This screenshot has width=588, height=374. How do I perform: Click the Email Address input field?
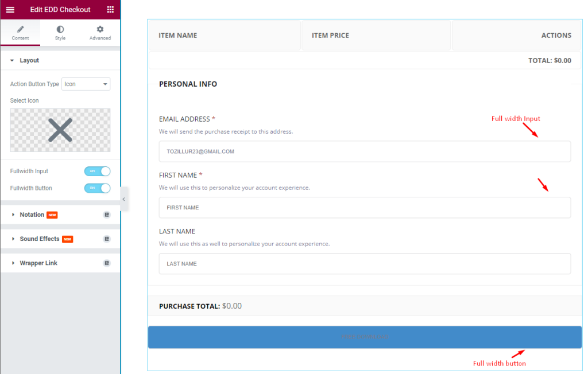365,151
